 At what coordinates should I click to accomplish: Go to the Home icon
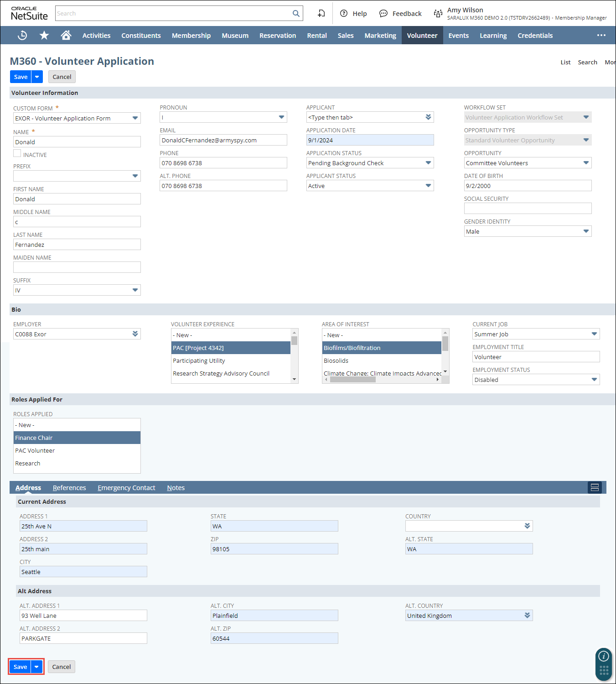point(66,36)
